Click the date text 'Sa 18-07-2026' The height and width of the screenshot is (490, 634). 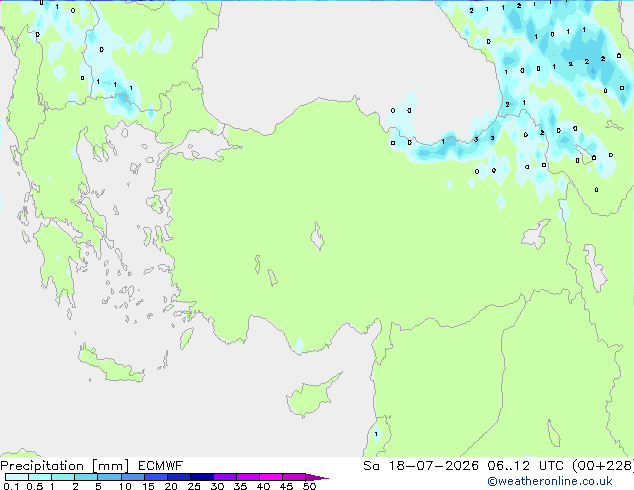tap(421, 466)
